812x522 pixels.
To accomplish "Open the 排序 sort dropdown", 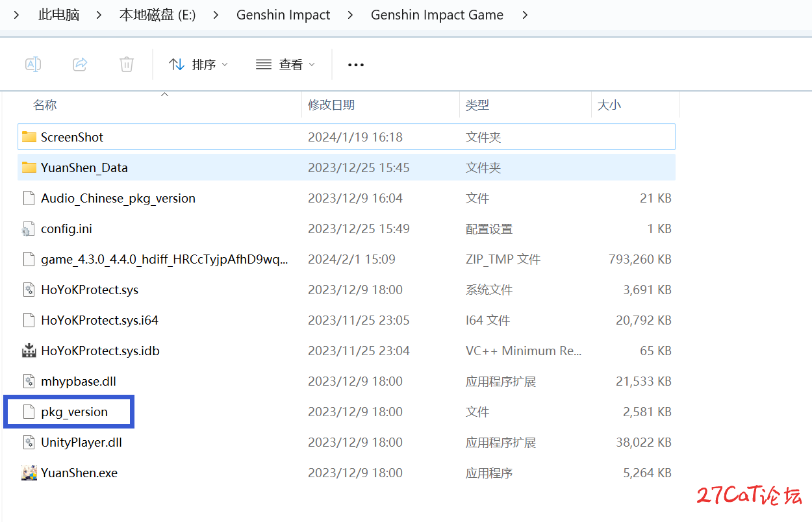I will point(198,64).
